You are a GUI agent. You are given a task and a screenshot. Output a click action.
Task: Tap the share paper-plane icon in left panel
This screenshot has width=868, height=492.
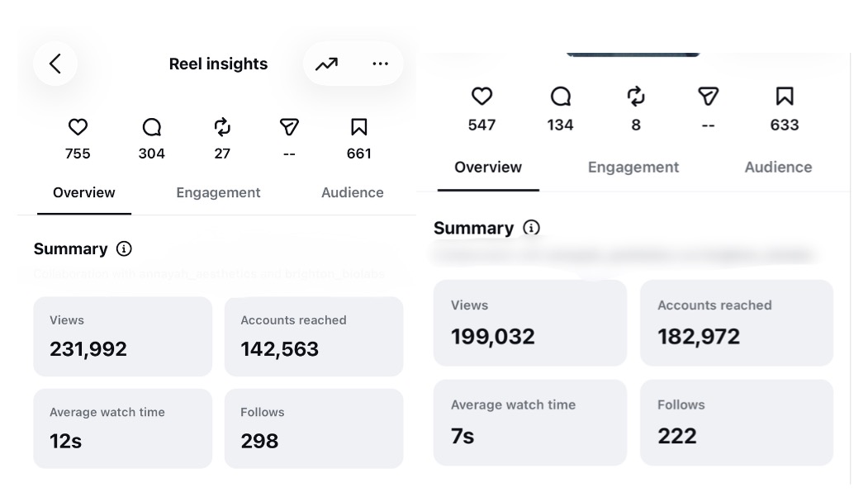pyautogui.click(x=289, y=127)
